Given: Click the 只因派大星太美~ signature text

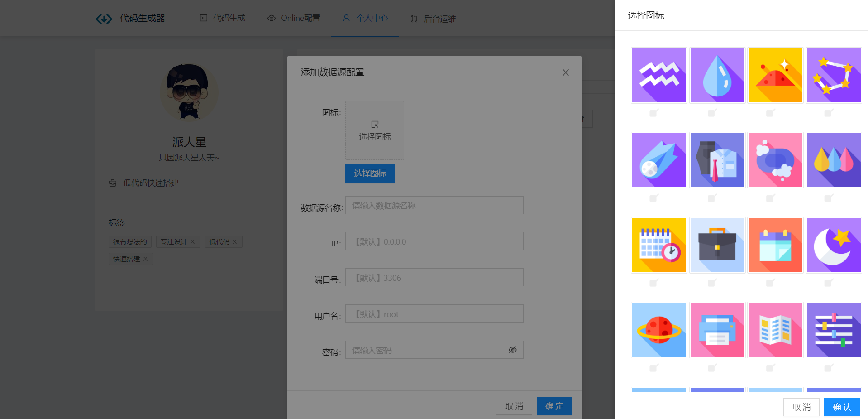Looking at the screenshot, I should (x=189, y=158).
